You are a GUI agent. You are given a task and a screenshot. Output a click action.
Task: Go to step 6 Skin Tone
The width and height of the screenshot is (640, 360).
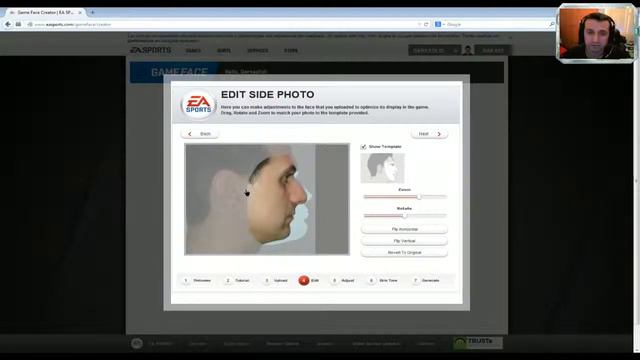coord(383,280)
